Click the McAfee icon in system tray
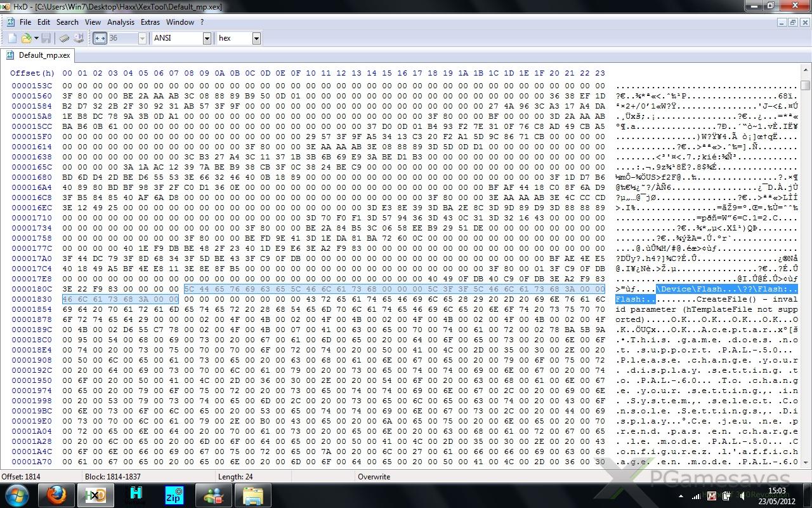Viewport: 812px width, 508px height. point(711,495)
